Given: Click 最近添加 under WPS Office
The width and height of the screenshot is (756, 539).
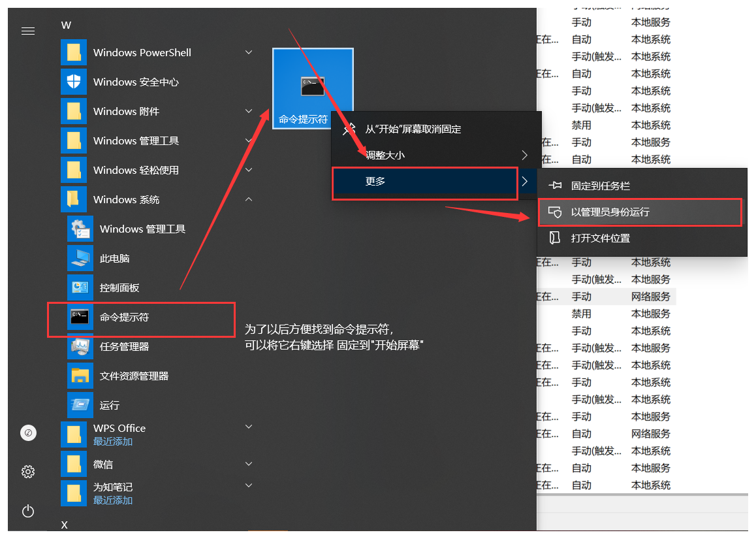Looking at the screenshot, I should pyautogui.click(x=113, y=442).
